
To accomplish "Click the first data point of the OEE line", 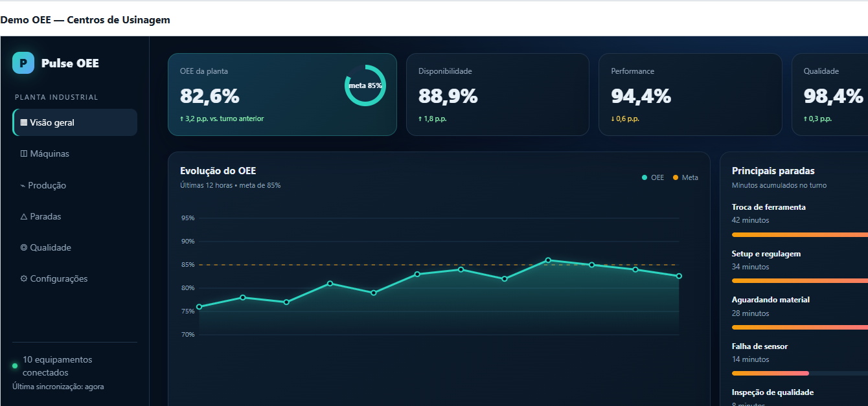I will click(x=199, y=307).
